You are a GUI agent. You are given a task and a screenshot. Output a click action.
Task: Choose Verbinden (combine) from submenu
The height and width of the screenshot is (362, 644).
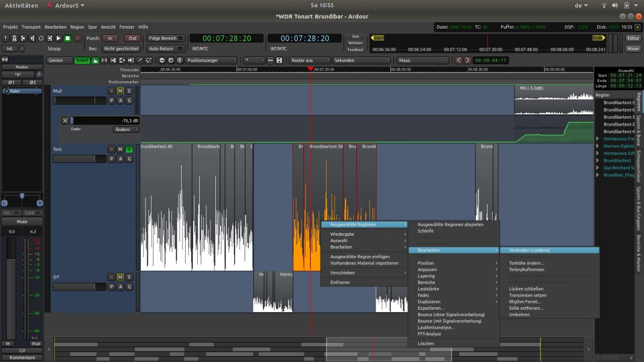click(549, 250)
